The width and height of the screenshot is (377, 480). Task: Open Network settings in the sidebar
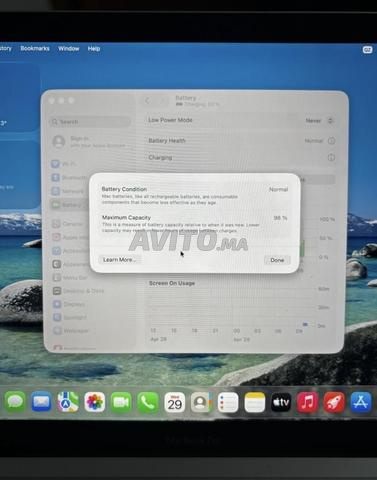(68, 191)
